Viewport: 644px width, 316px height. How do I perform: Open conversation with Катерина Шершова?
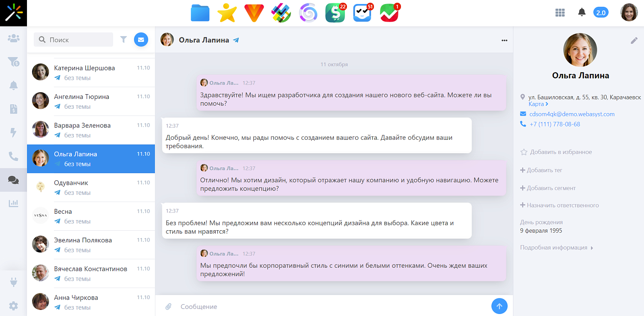[x=91, y=72]
